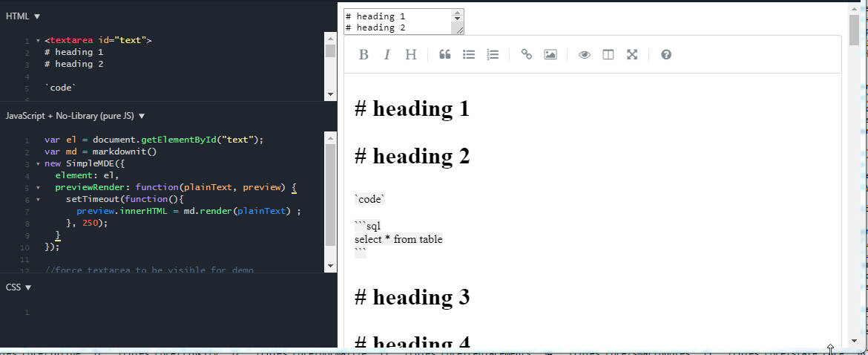Toggle preview with the eye icon

click(x=585, y=54)
